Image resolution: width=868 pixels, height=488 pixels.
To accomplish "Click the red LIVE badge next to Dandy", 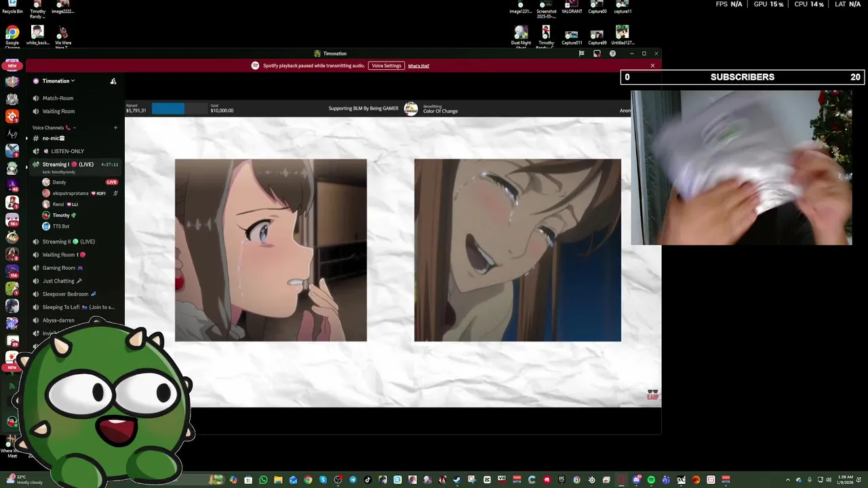I will point(112,182).
